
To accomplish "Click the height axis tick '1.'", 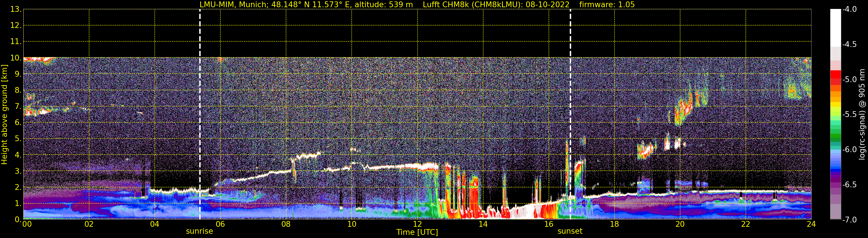I will tap(18, 204).
